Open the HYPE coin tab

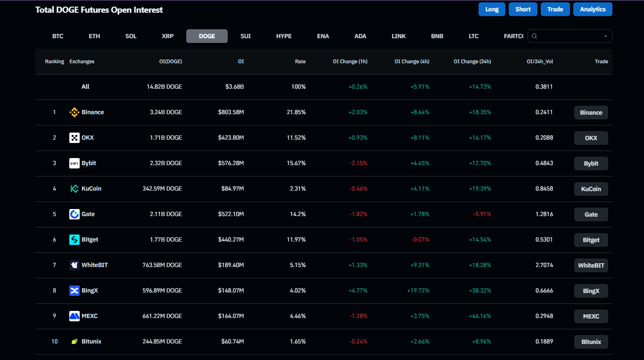[284, 36]
